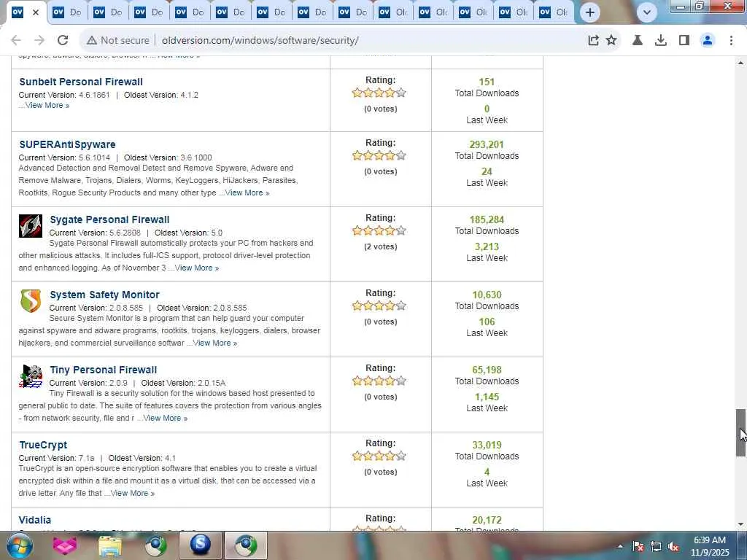Click the network tray icon

click(656, 547)
